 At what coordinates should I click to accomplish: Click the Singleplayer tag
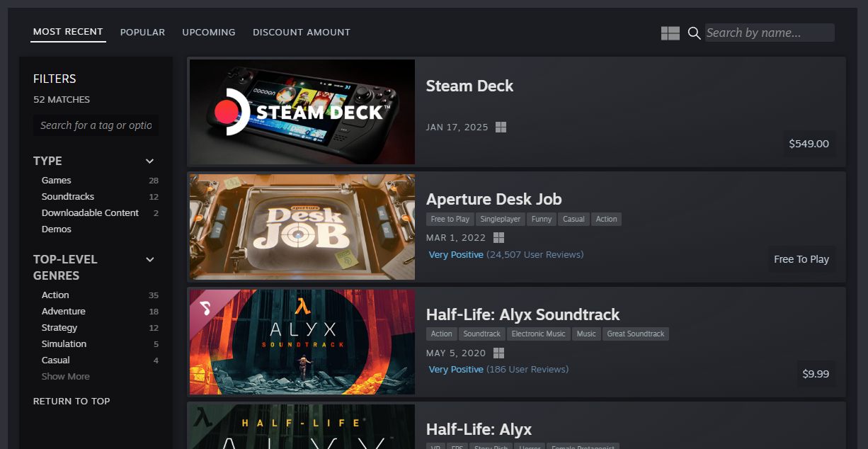[501, 220]
